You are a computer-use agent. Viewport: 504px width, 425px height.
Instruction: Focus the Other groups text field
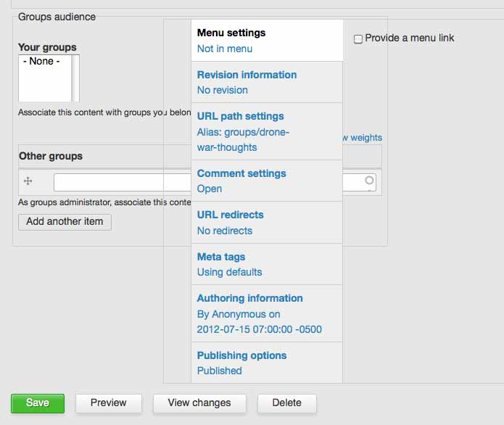point(215,182)
